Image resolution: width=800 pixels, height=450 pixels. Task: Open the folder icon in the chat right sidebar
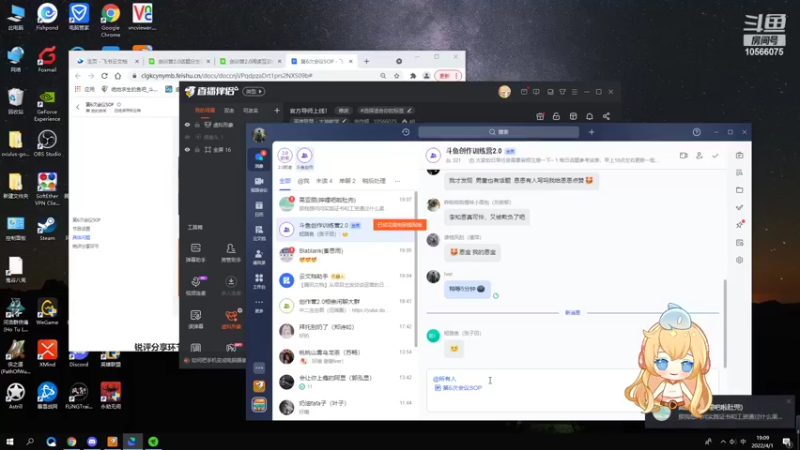click(739, 190)
